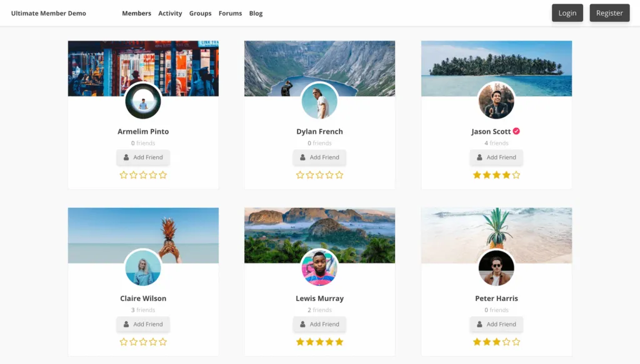Navigate to the Forums

tap(230, 13)
